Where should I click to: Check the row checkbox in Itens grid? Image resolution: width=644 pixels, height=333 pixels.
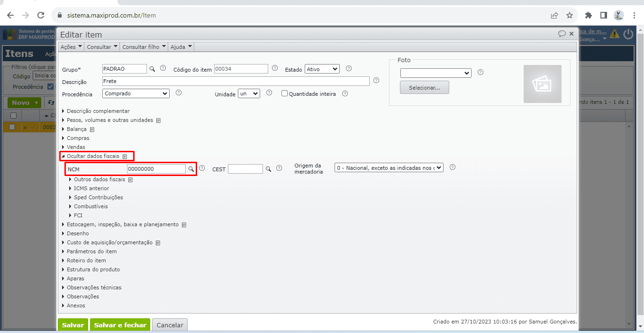tap(12, 127)
